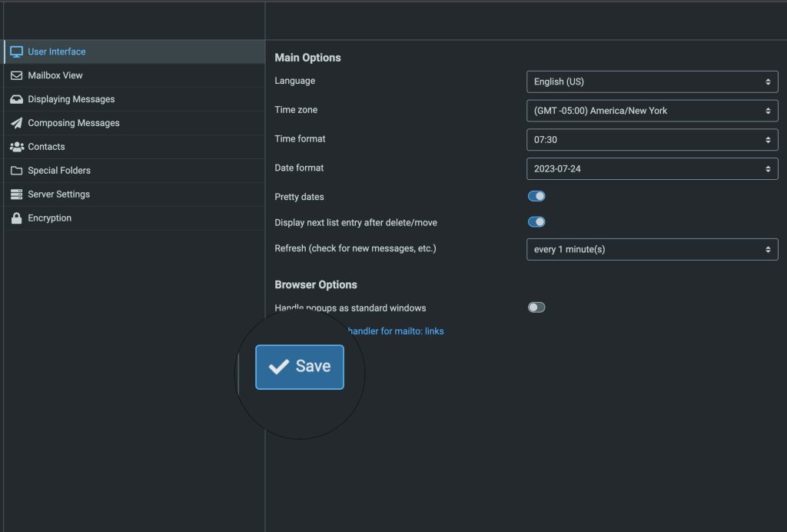The width and height of the screenshot is (787, 532).
Task: Open the Mailbox View settings section
Action: [55, 75]
